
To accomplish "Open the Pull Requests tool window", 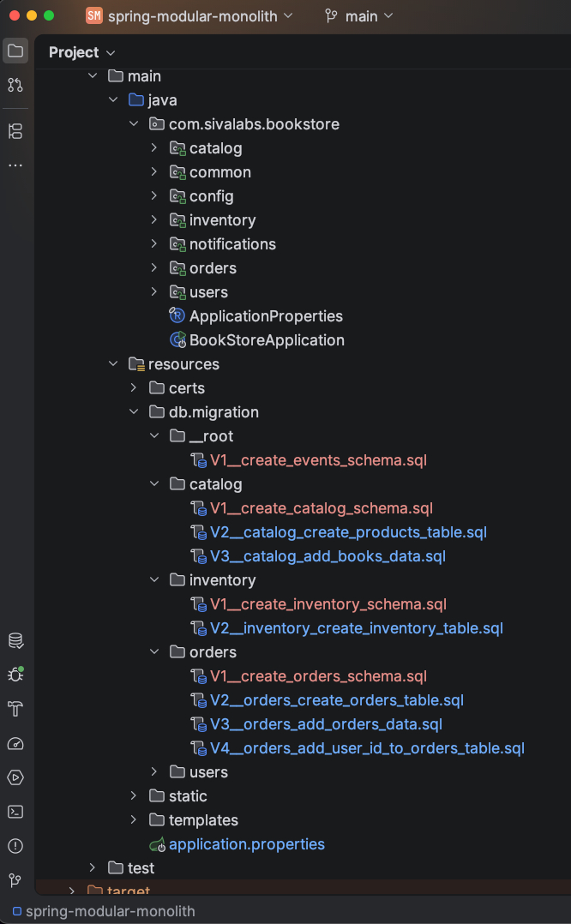I will tap(15, 85).
